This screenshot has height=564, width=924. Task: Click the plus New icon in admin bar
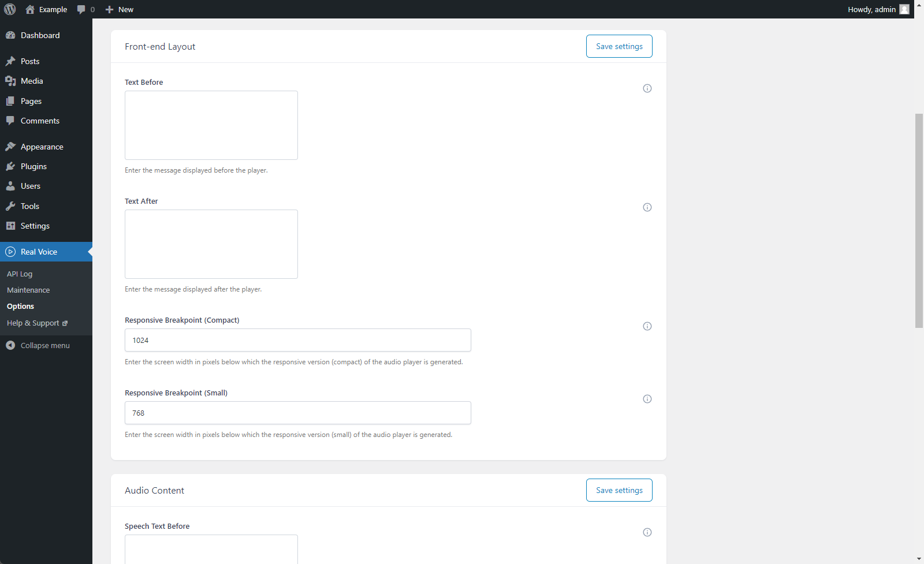tap(109, 9)
